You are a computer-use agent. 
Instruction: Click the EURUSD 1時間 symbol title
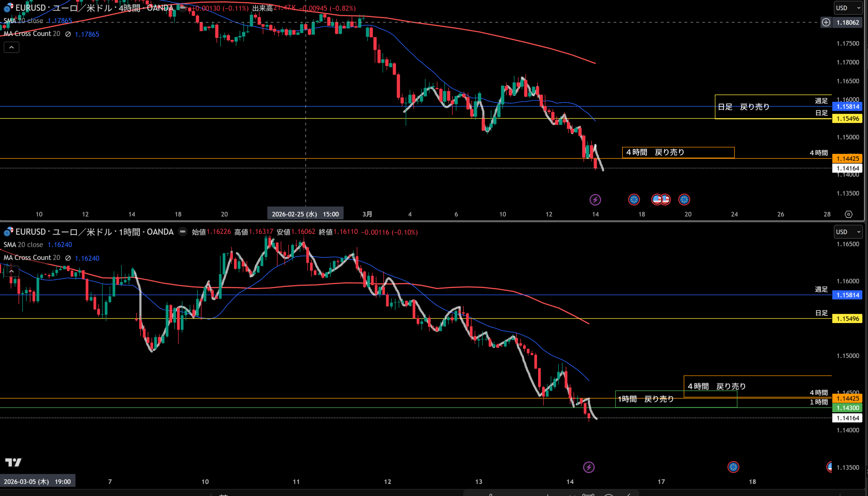pos(94,232)
